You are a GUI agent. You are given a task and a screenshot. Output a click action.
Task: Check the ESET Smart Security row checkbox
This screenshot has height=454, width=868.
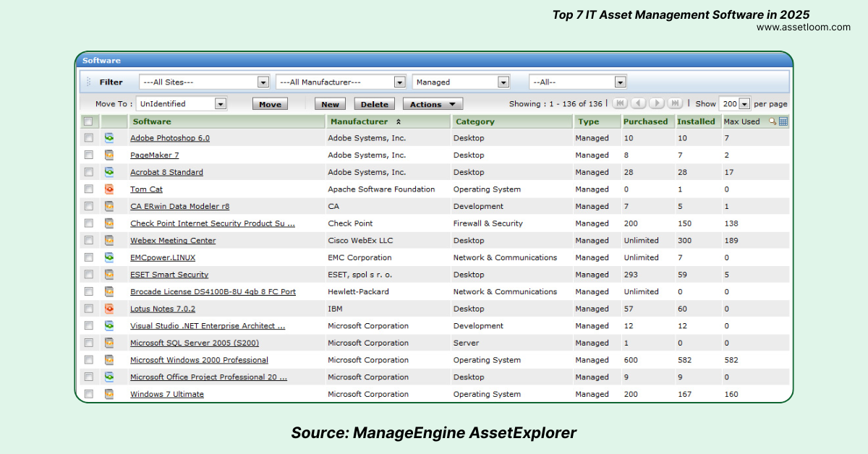pyautogui.click(x=88, y=275)
